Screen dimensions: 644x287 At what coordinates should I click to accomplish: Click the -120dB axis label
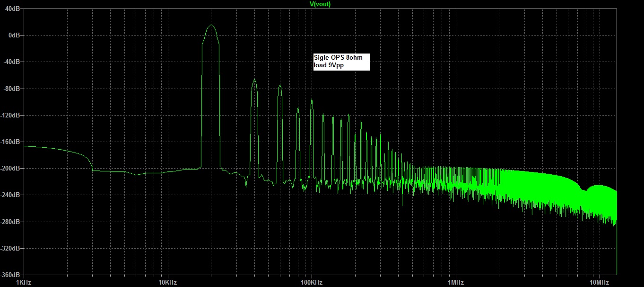pos(10,115)
